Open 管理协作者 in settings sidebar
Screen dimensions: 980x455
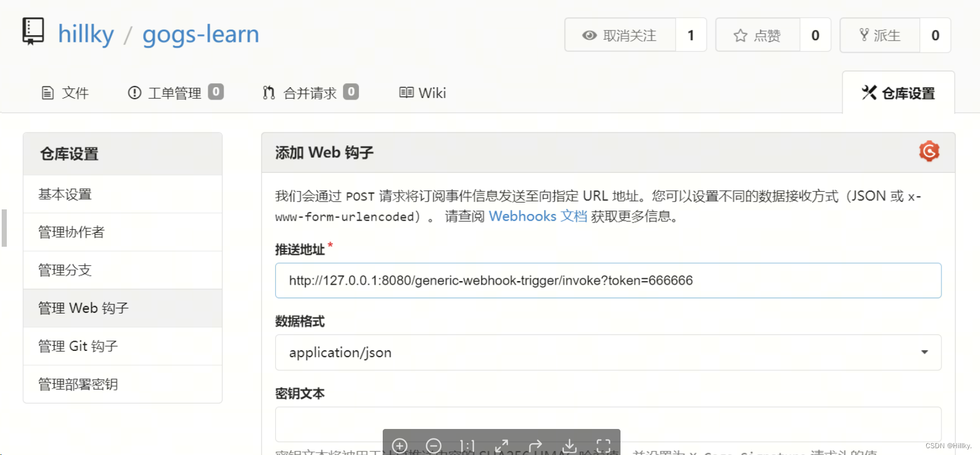122,232
